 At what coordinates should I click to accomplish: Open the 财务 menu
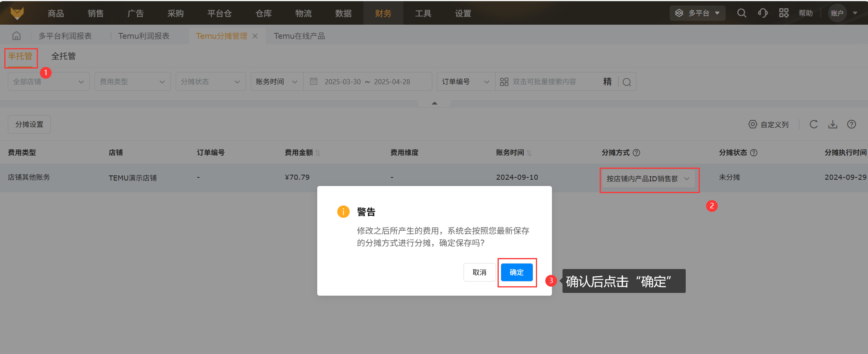(383, 13)
